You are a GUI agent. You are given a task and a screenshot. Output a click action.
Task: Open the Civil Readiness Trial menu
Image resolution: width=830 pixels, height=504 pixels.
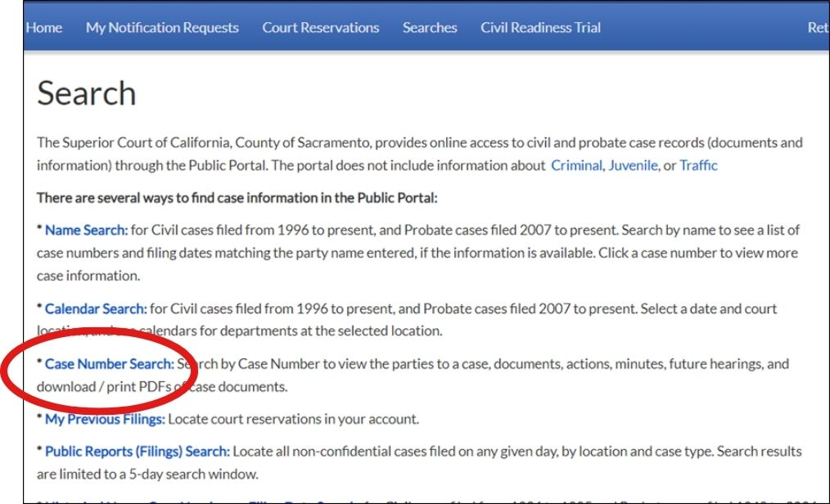click(540, 28)
